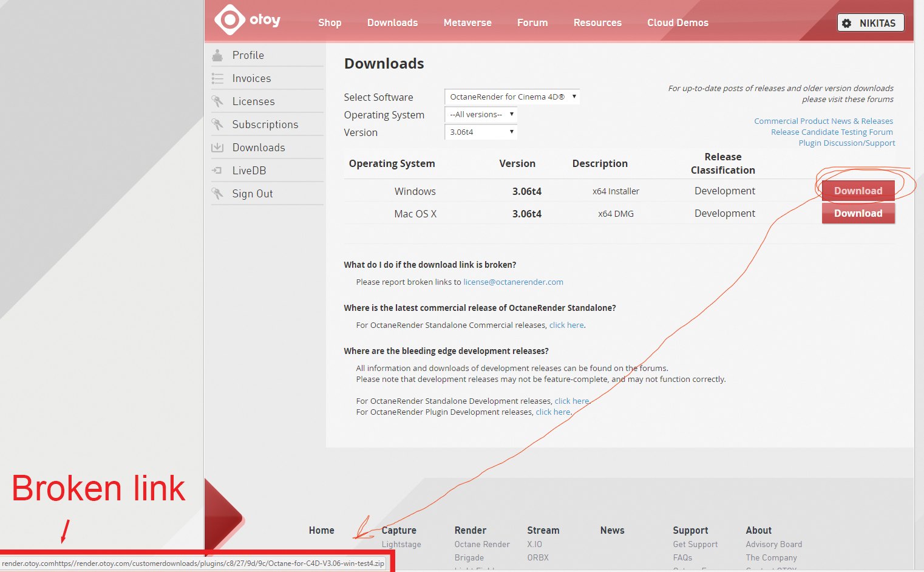Open Capture footer heading
Image resolution: width=924 pixels, height=572 pixels.
(399, 531)
